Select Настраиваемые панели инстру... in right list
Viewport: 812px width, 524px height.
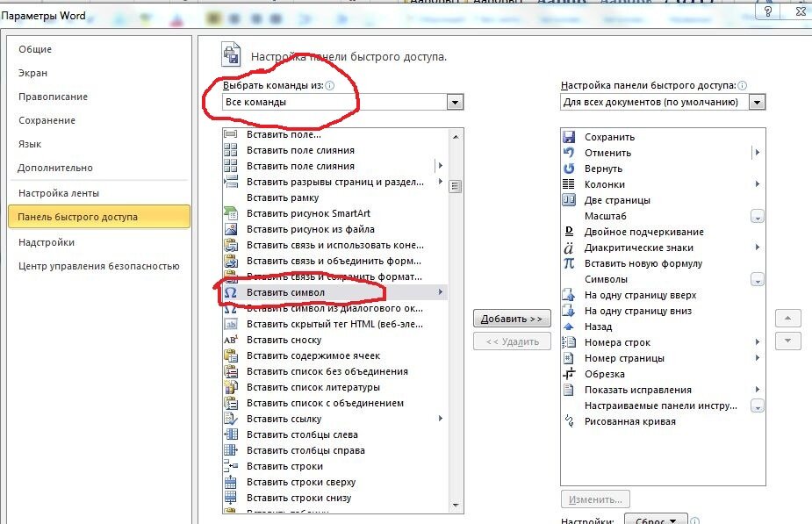click(661, 406)
